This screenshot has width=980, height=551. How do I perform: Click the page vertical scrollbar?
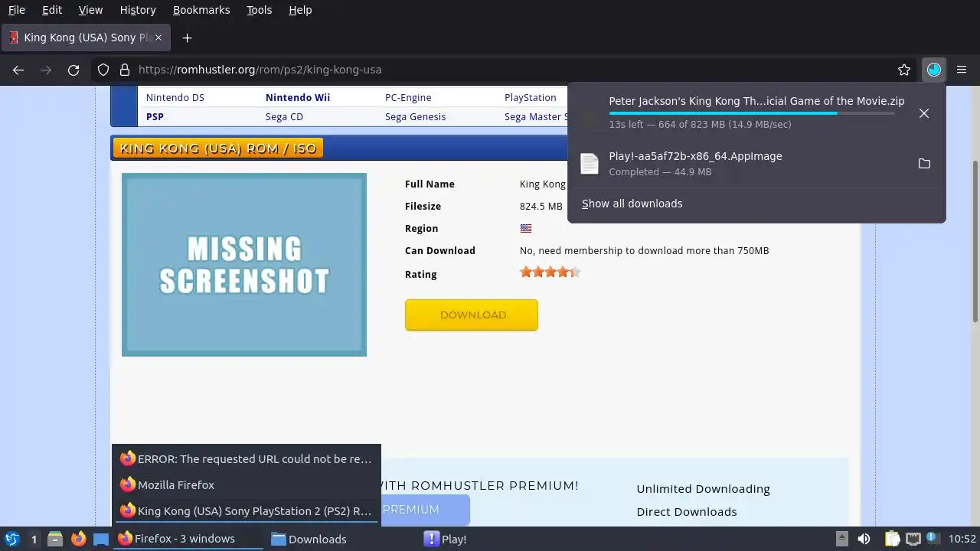point(975,241)
